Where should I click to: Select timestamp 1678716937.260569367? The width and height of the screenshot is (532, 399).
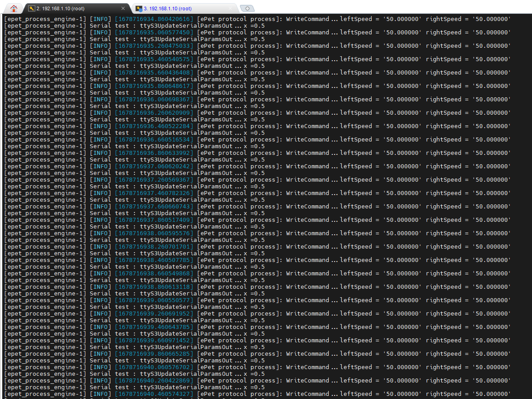(x=154, y=180)
